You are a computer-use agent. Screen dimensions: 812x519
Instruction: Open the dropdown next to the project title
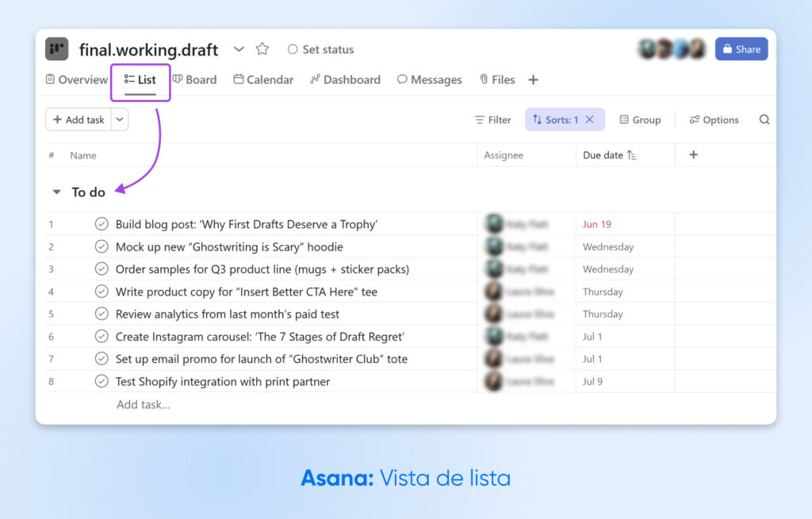coord(239,48)
